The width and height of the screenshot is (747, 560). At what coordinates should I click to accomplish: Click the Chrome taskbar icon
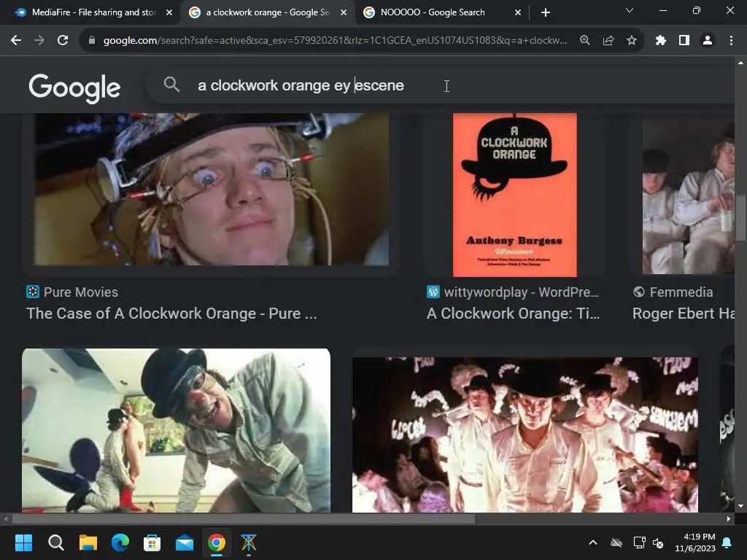pos(216,542)
